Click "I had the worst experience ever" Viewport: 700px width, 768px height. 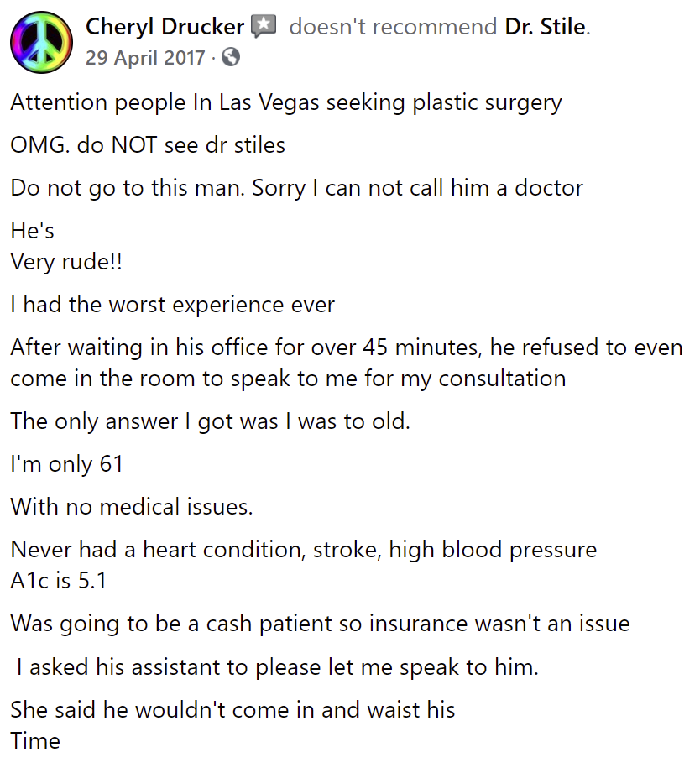[x=172, y=305]
